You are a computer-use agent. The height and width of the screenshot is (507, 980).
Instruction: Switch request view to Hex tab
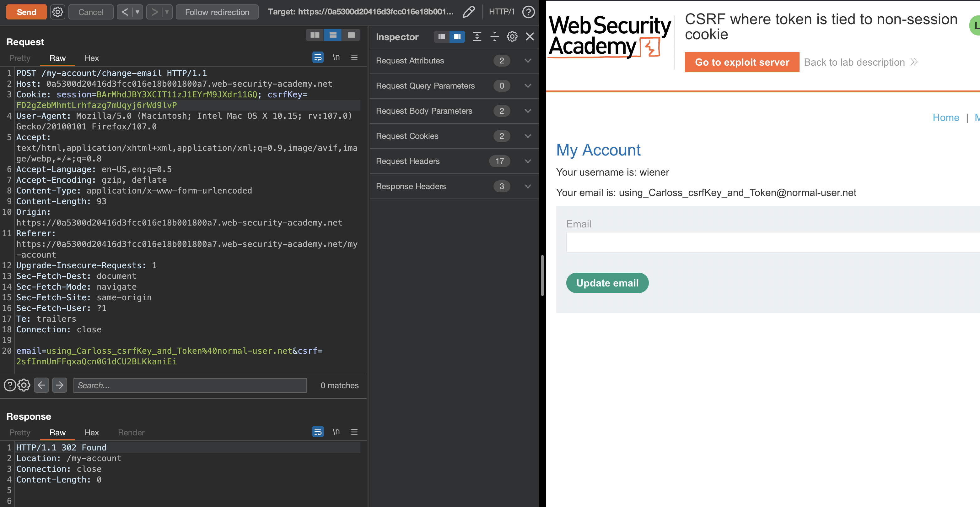pyautogui.click(x=91, y=58)
